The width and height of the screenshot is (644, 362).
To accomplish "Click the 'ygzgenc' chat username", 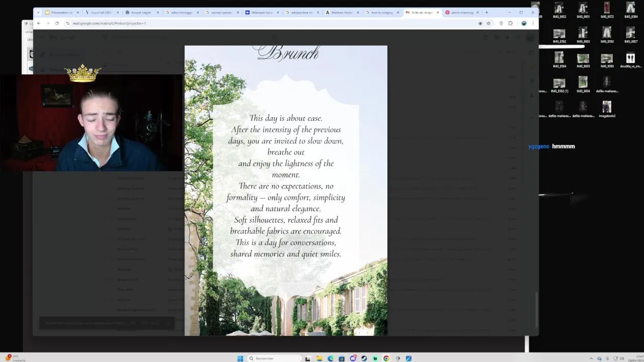I will pos(539,146).
